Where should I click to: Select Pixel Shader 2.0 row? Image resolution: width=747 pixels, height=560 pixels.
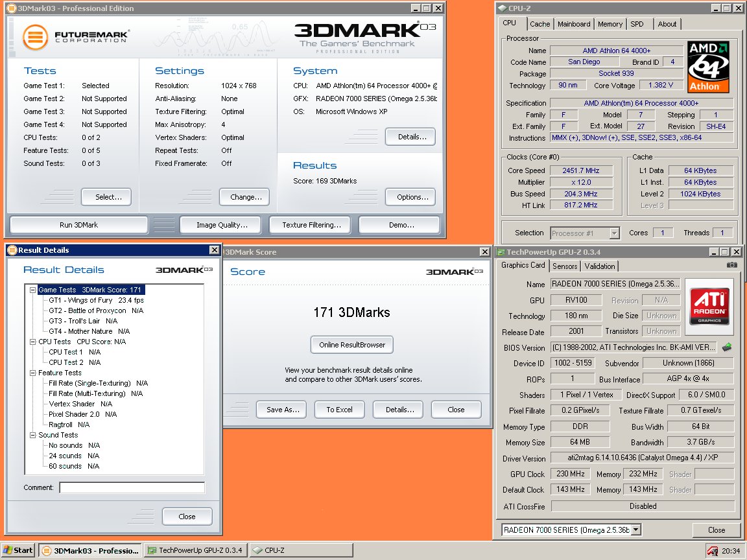pyautogui.click(x=82, y=414)
